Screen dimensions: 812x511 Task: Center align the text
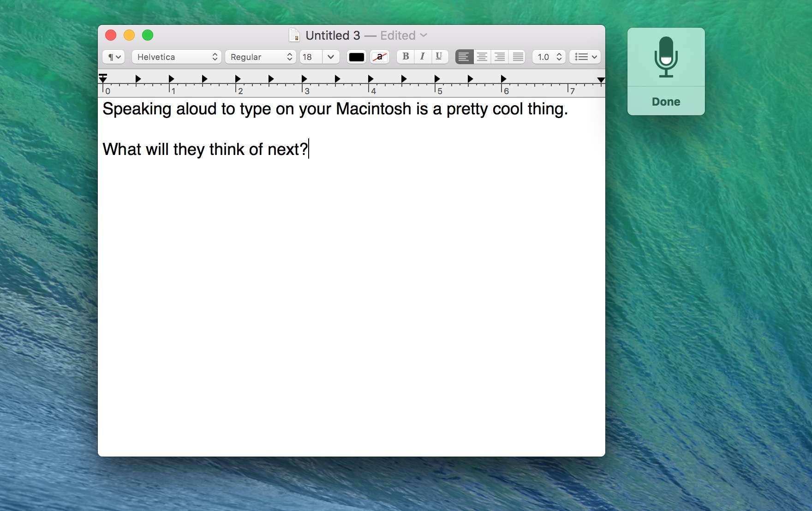coord(482,57)
